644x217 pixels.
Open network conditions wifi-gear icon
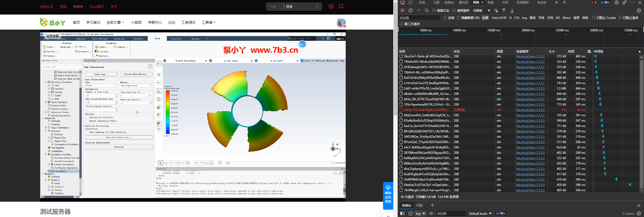point(496,10)
